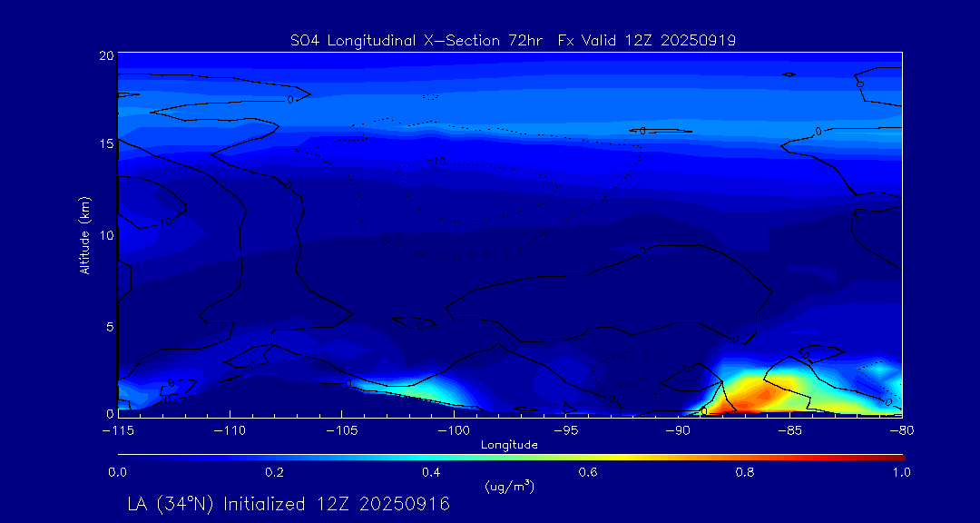Click the plot title "SO4 Longitudinal X-Section 72hr"

point(417,41)
